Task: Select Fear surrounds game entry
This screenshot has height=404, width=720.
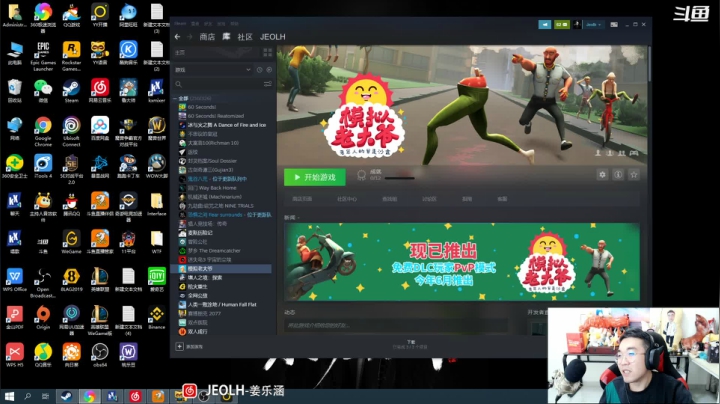Action: 225,215
